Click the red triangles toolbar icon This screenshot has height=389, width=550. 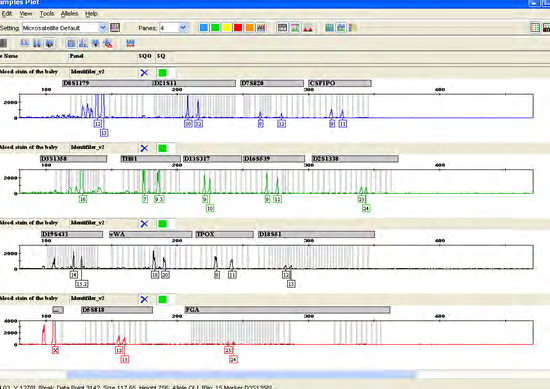tap(308, 27)
